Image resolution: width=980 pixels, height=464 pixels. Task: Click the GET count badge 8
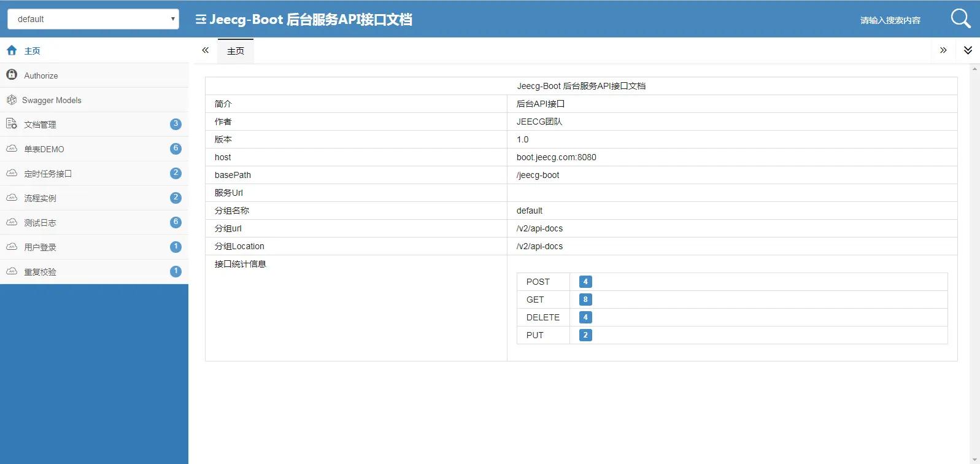tap(585, 300)
